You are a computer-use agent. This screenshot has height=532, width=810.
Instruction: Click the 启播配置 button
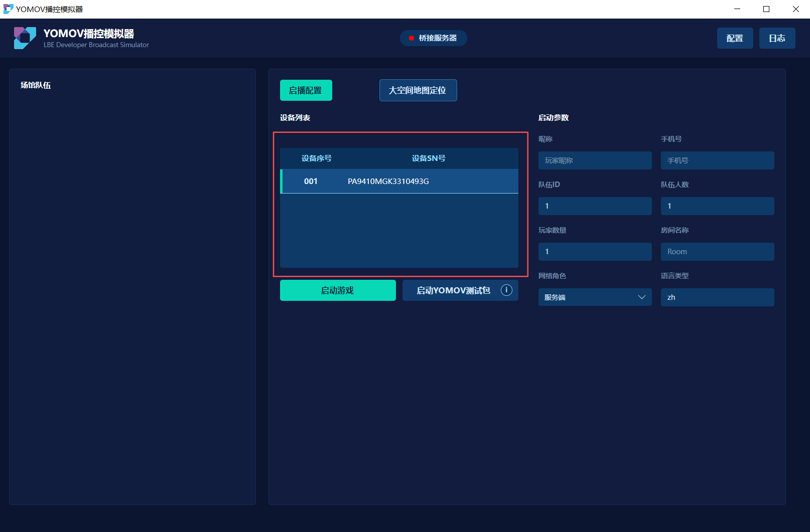pyautogui.click(x=306, y=90)
